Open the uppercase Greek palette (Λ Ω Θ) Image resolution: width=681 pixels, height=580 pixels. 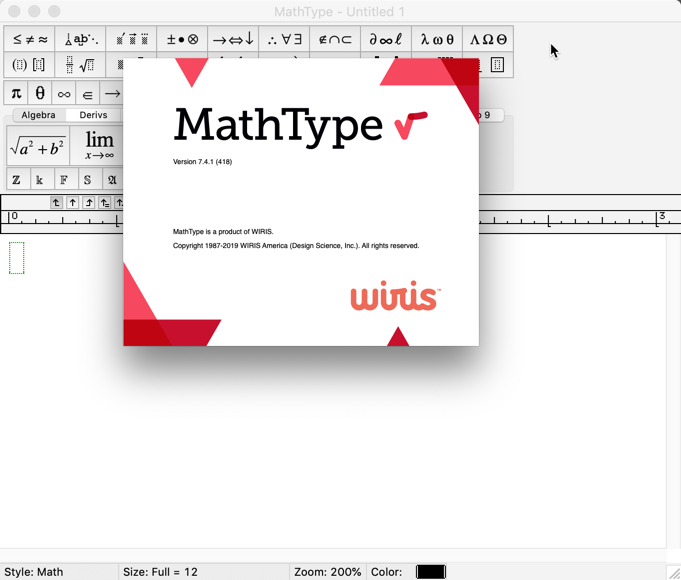pyautogui.click(x=488, y=39)
